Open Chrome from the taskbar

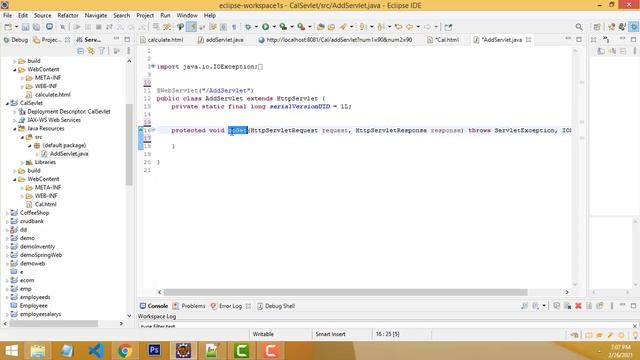(125, 351)
